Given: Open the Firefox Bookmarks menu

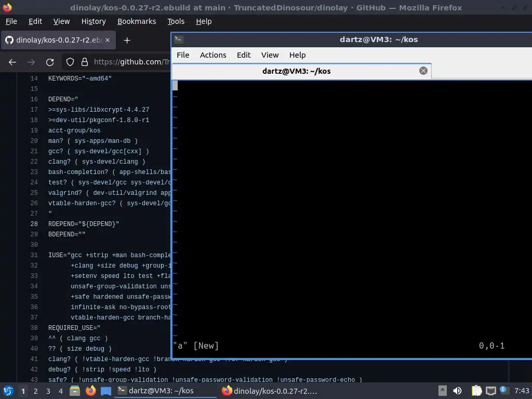Looking at the screenshot, I should pos(137,21).
